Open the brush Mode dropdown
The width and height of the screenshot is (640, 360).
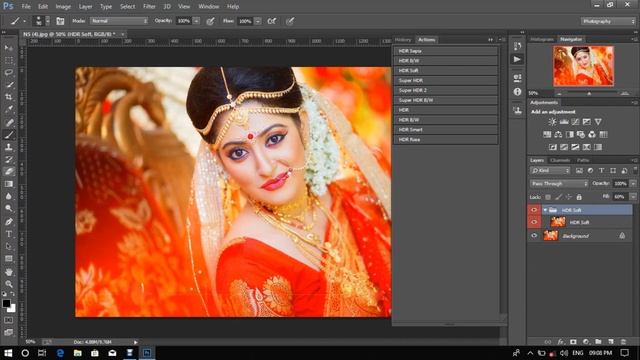[119, 21]
